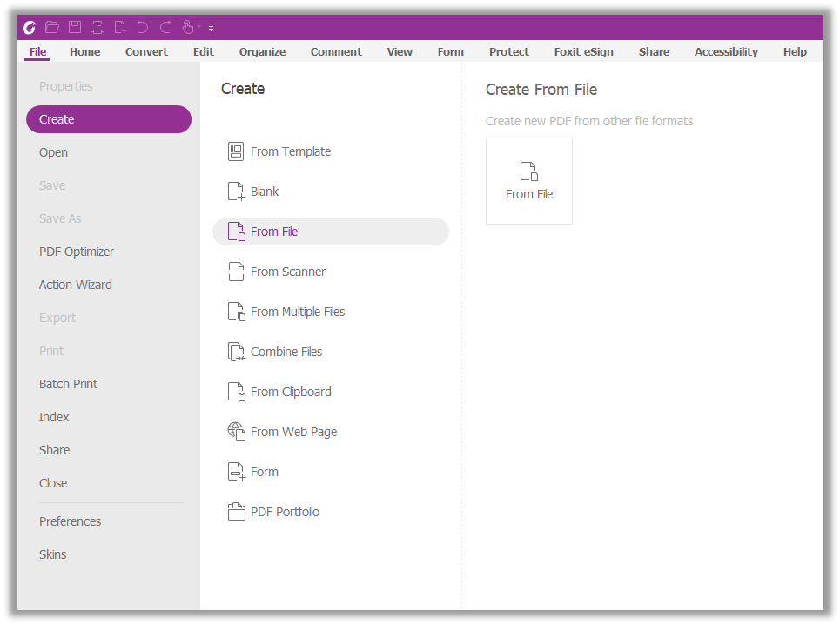Viewport: 840px width, 625px height.
Task: Go to the Edit ribbon tab
Action: click(204, 52)
